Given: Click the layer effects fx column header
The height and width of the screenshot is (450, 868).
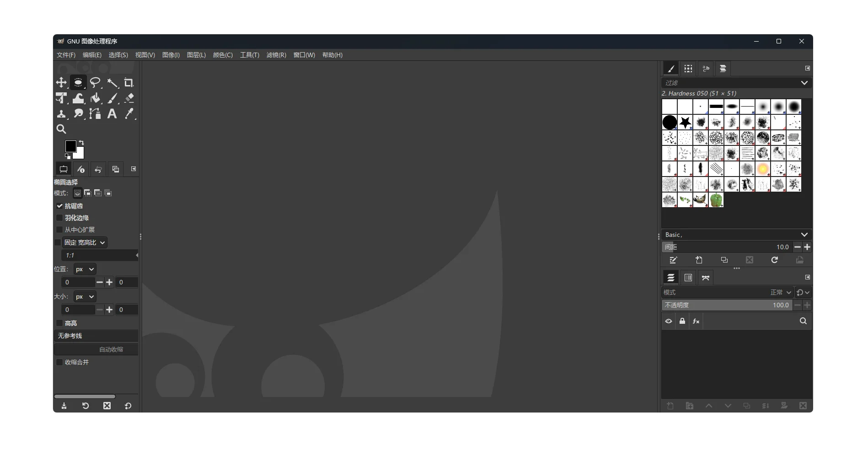Looking at the screenshot, I should (696, 321).
